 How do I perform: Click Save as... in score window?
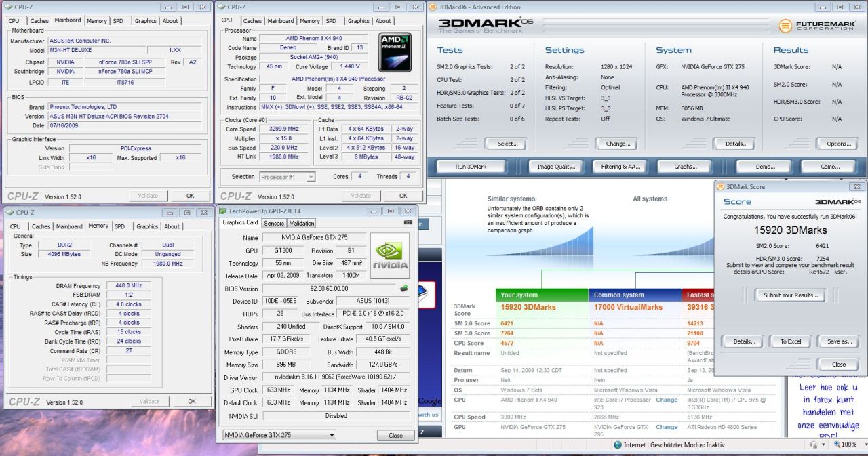point(839,341)
